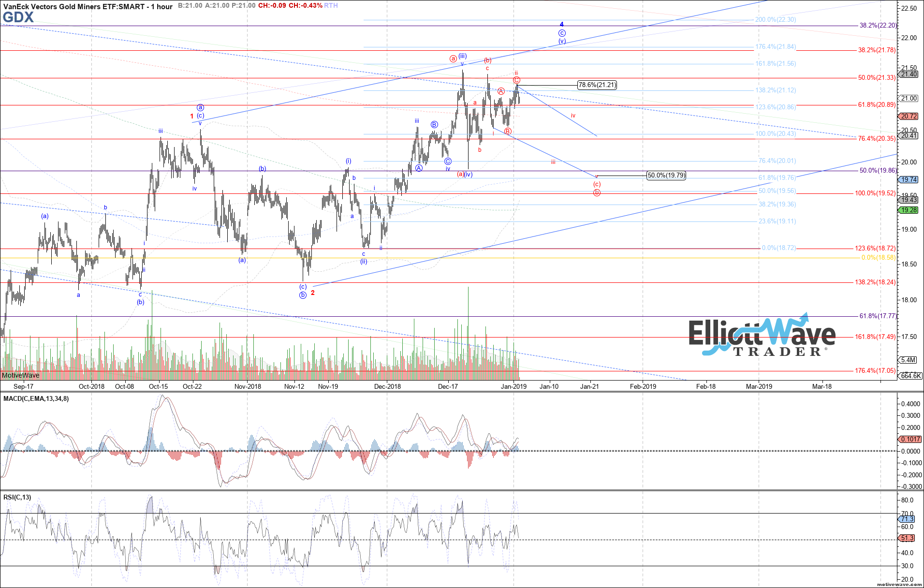
Task: Click the Nov-2018 date on time axis
Action: [248, 386]
